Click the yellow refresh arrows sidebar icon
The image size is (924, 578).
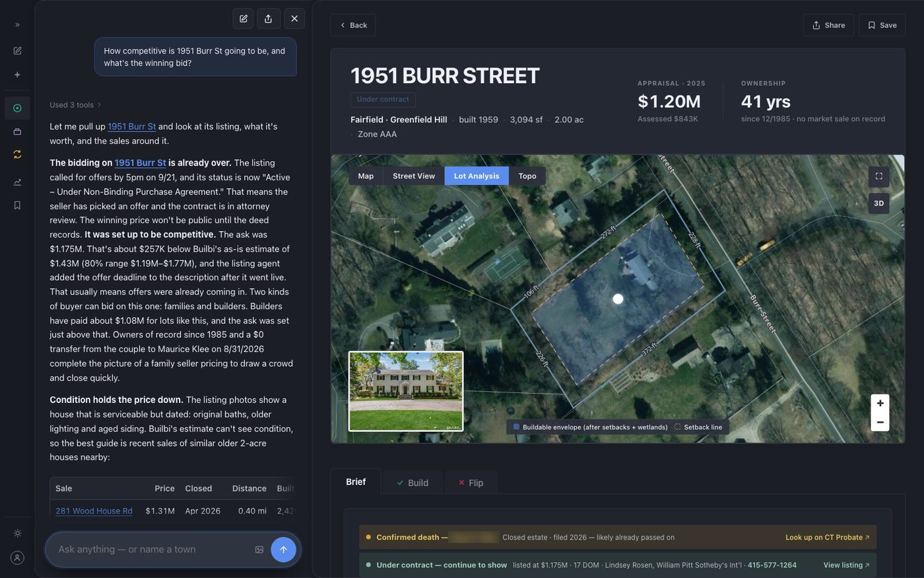coord(17,154)
